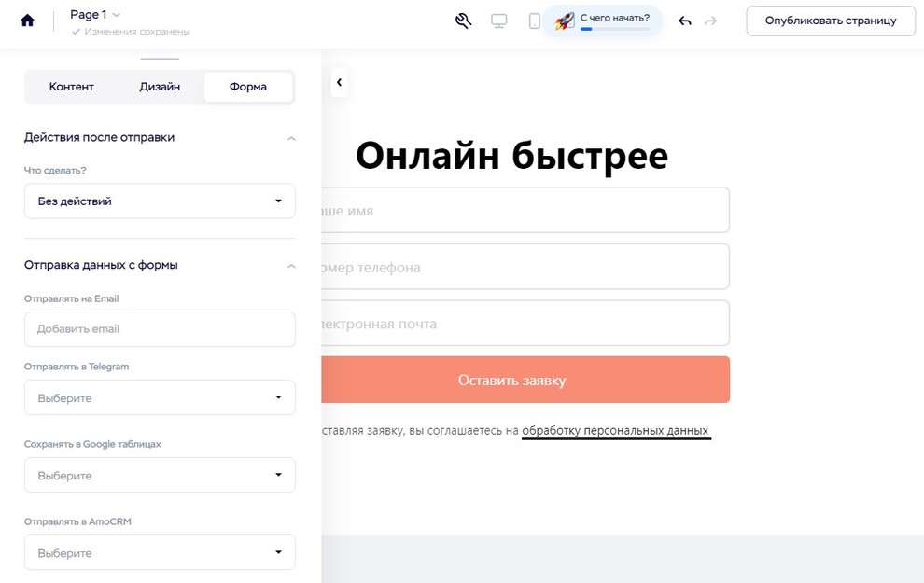
Task: Click the "Отправлять в AmoCRM" label
Action: (x=77, y=521)
